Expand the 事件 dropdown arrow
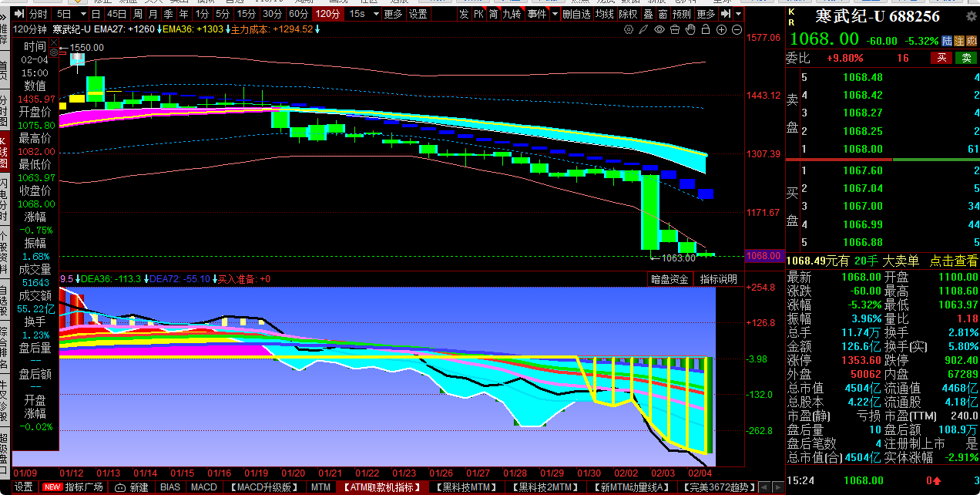Viewport: 980px width, 495px height. 555,14
